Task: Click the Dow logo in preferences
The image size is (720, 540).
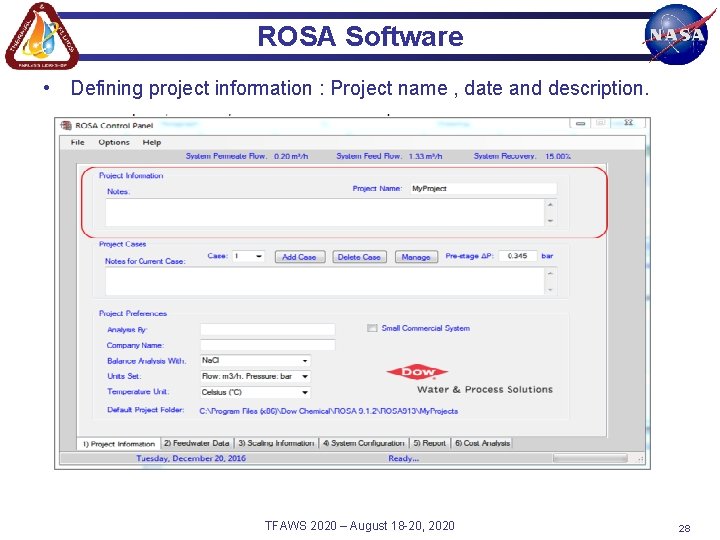Action: (x=417, y=371)
